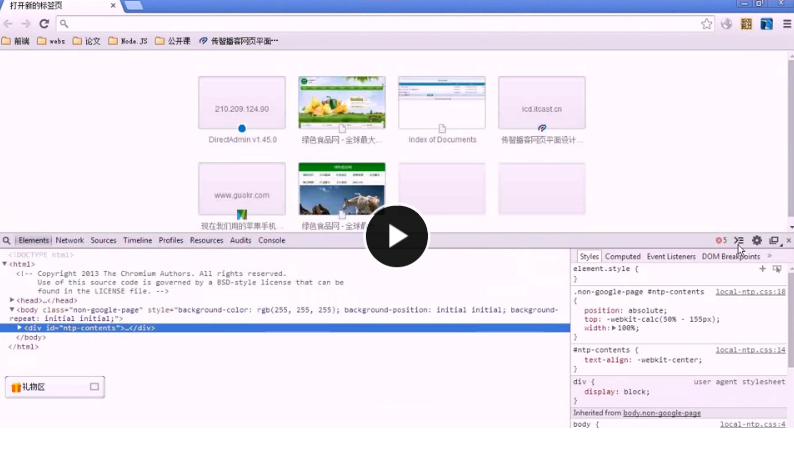The height and width of the screenshot is (451, 794).
Task: Switch to the Audits DevTools tab
Action: click(x=241, y=240)
